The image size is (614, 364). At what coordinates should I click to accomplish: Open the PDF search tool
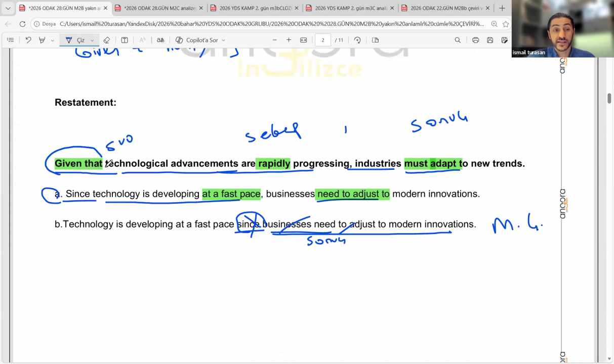pyautogui.click(x=458, y=40)
